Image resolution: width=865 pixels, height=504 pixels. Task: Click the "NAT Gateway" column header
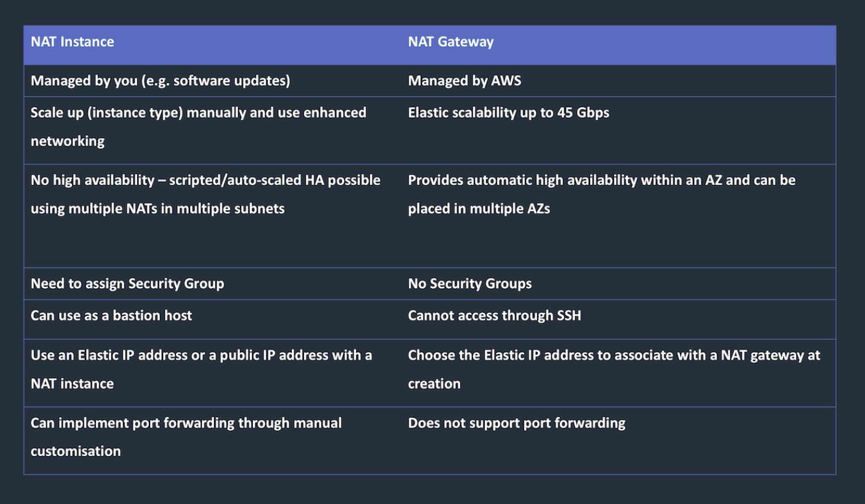(450, 42)
